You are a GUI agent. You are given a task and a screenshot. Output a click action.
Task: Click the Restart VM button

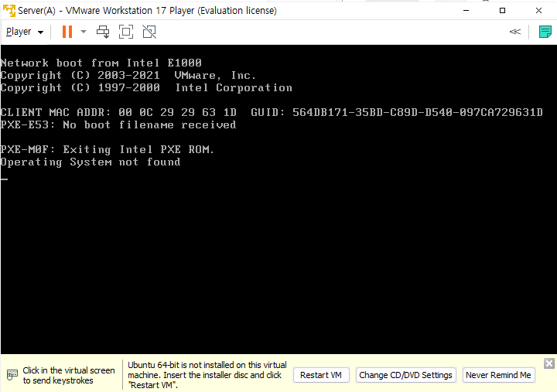pyautogui.click(x=321, y=375)
